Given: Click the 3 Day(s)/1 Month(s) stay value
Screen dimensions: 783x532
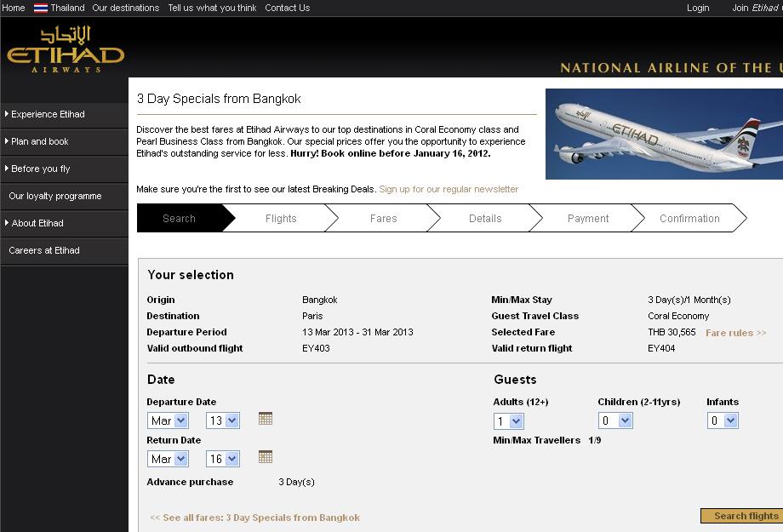Looking at the screenshot, I should pos(689,300).
